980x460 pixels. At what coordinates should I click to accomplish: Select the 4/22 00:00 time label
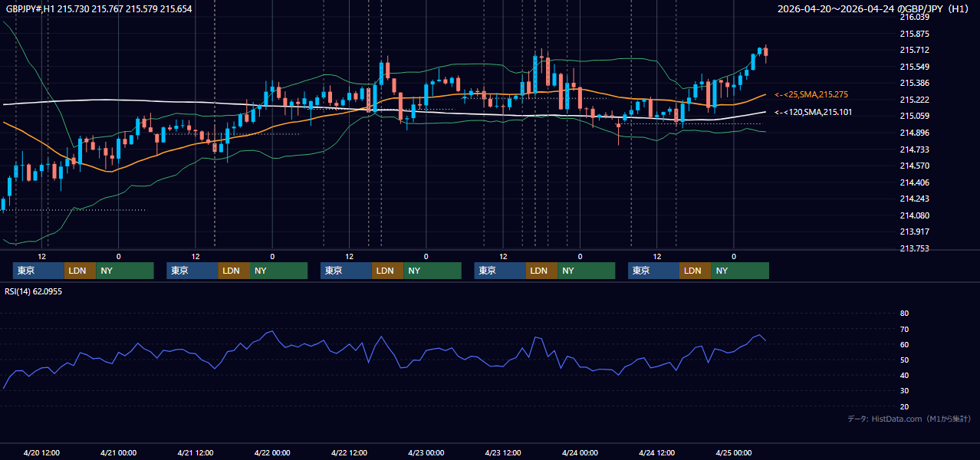272,453
